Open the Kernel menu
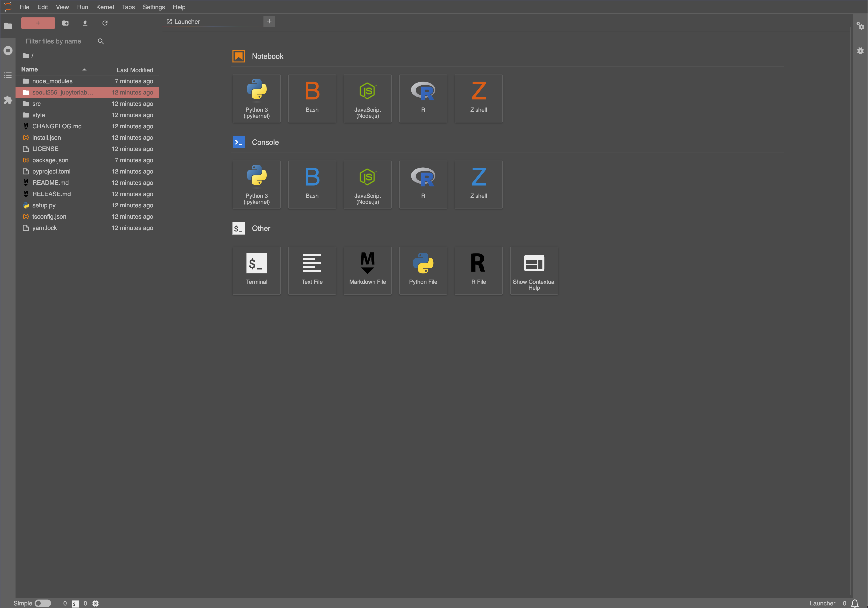Screen dimensions: 868x608 (105, 7)
